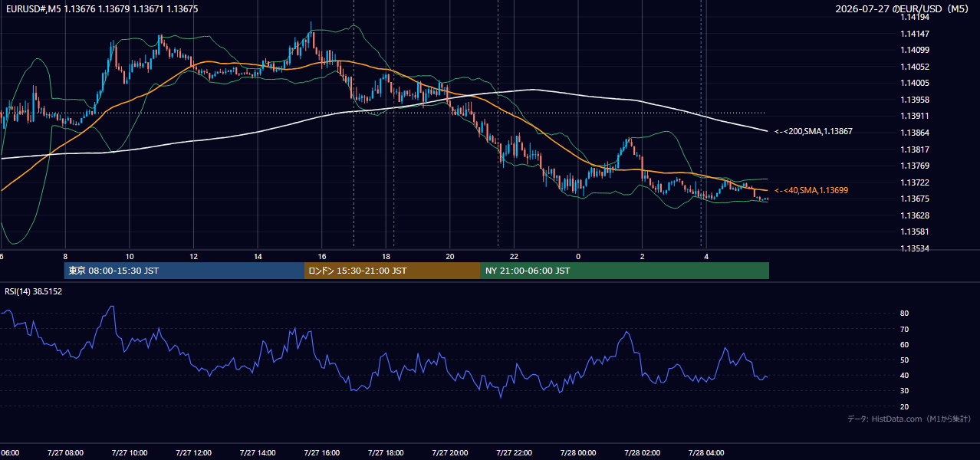This screenshot has height=460, width=980.
Task: Click price axis label 1.13722
Action: [914, 182]
